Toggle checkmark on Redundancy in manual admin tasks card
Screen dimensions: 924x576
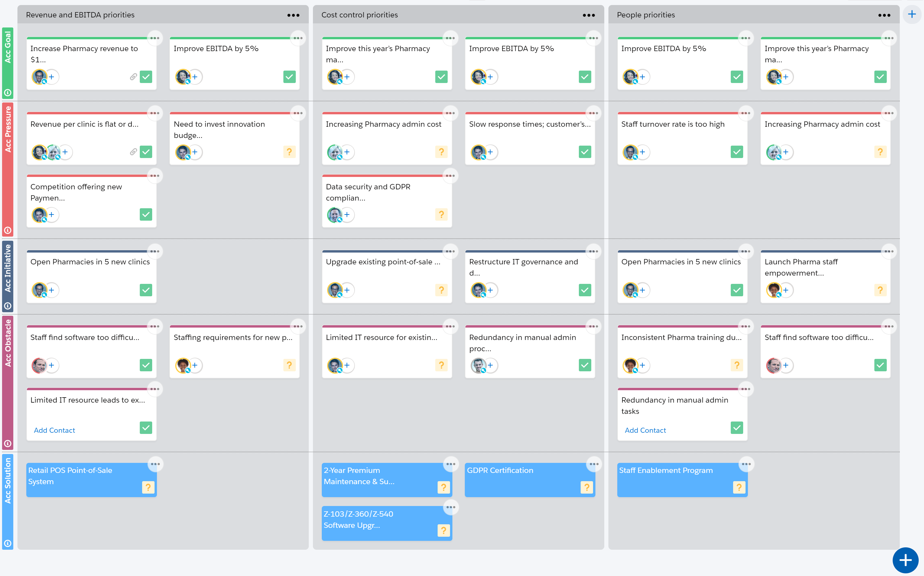coord(737,428)
